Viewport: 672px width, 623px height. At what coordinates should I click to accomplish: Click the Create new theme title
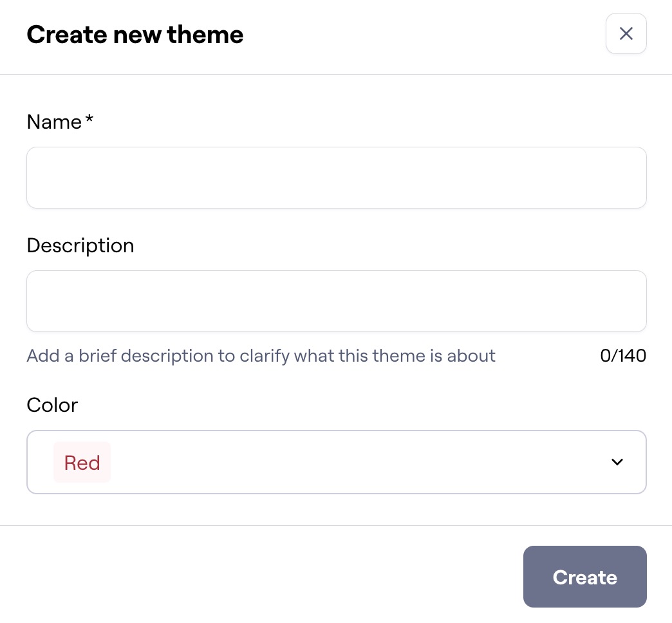[135, 34]
